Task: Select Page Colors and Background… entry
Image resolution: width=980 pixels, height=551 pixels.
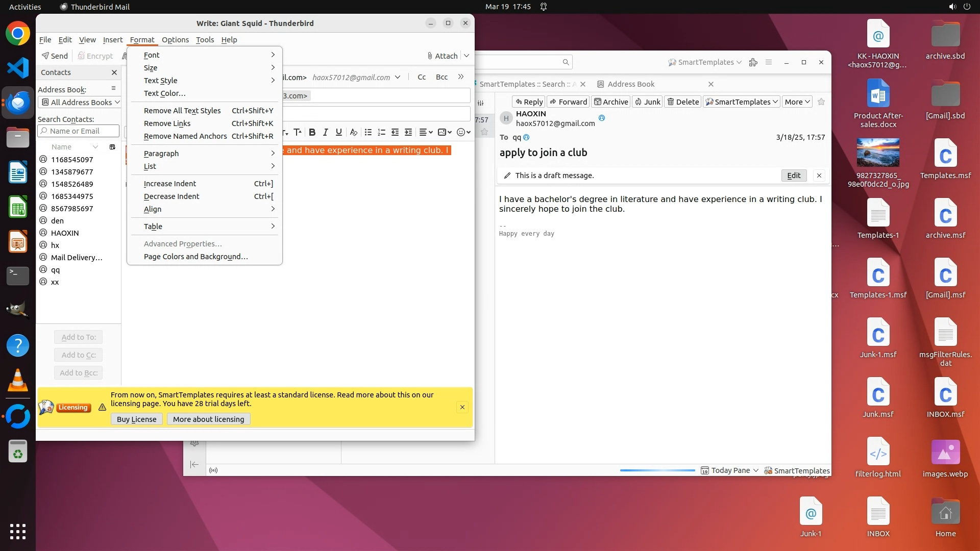Action: click(x=195, y=257)
